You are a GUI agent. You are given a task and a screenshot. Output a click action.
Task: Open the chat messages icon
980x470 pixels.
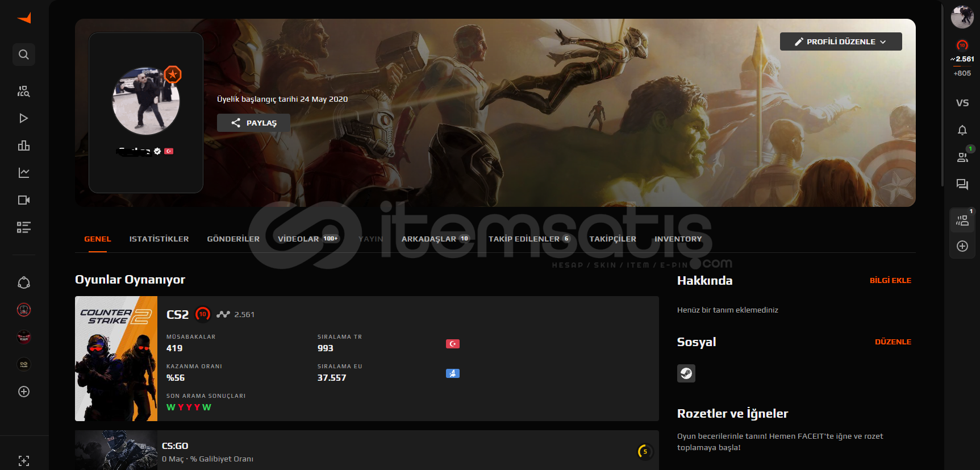(962, 184)
